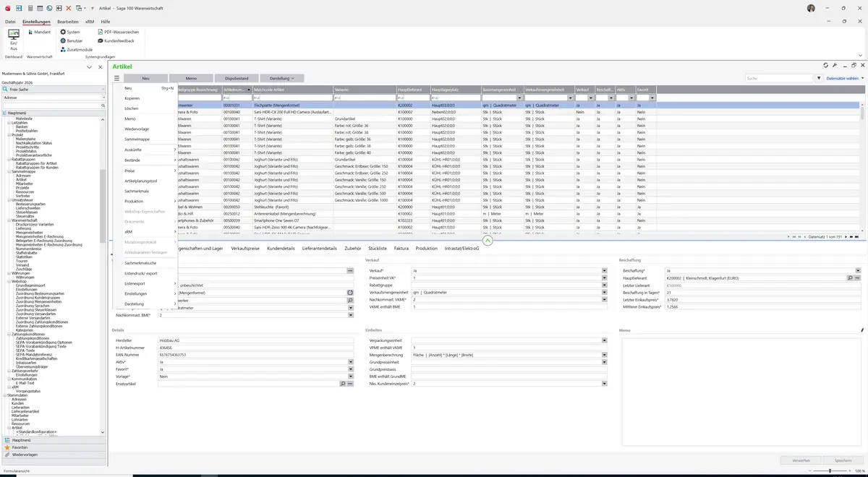
Task: Select the Rabattgruppen für Artikel tree item
Action: [x=35, y=164]
